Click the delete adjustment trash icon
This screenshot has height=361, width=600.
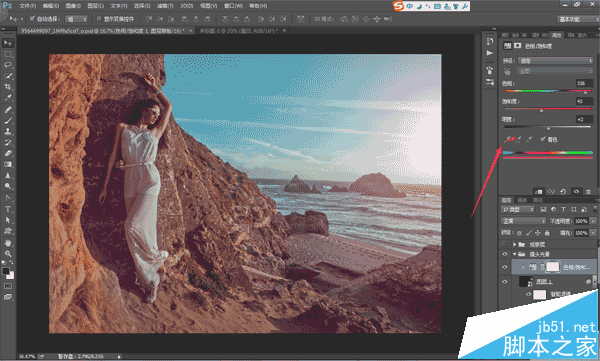589,191
